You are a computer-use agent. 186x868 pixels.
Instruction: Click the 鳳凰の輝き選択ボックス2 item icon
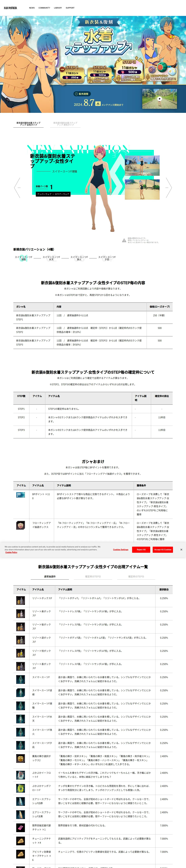21,758
